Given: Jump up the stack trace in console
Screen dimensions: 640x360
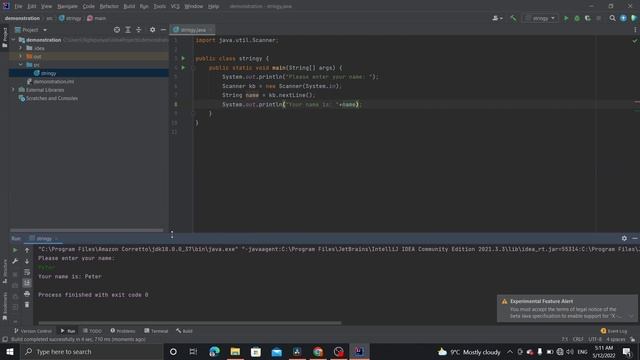Looking at the screenshot, I should click(x=27, y=250).
